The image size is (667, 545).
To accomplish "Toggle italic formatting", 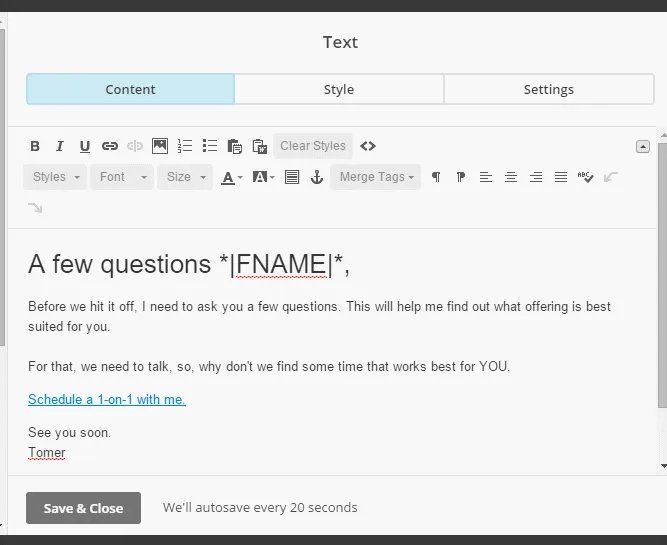I will [60, 146].
